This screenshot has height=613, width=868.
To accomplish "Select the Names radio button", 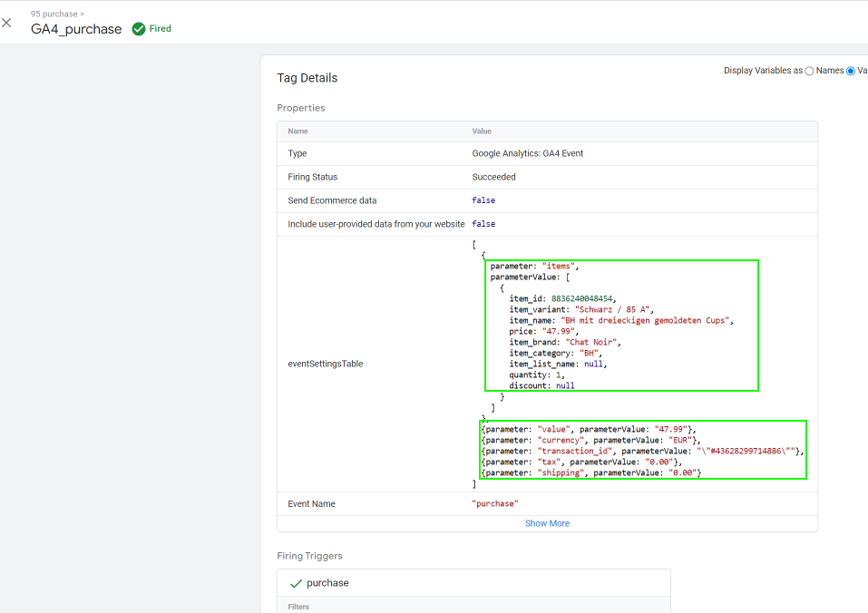I will click(x=809, y=71).
